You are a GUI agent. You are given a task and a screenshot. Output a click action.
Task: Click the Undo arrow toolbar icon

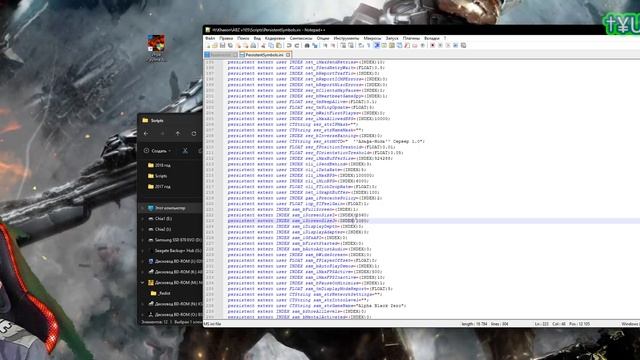pyautogui.click(x=289, y=45)
